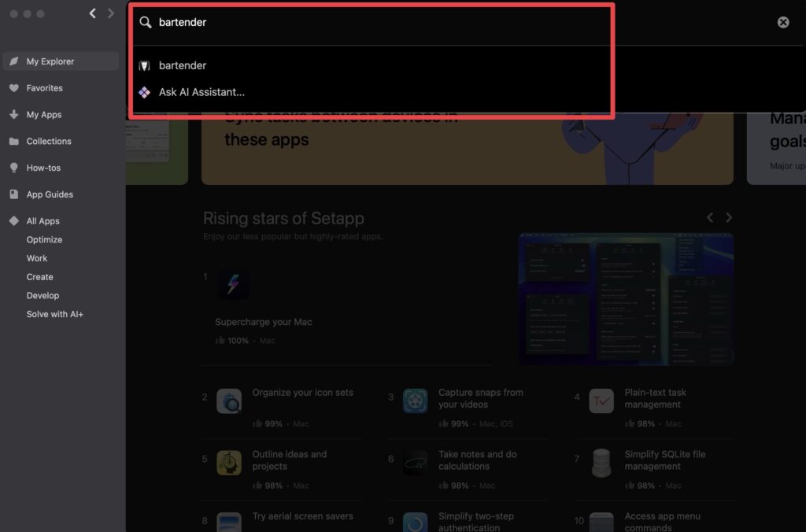806x532 pixels.
Task: Open App Guides via its book icon
Action: [14, 194]
